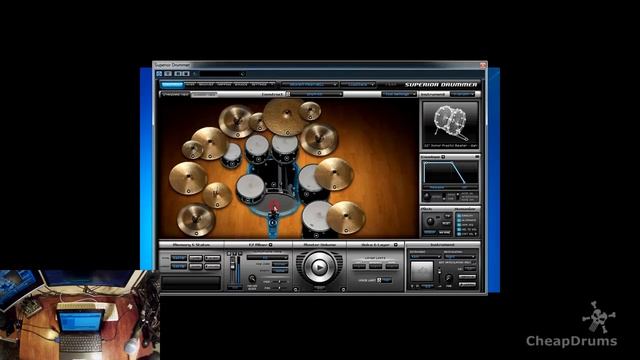Viewport: 640px width, 360px height.
Task: Click the first Layer Limits value field
Action: click(359, 266)
